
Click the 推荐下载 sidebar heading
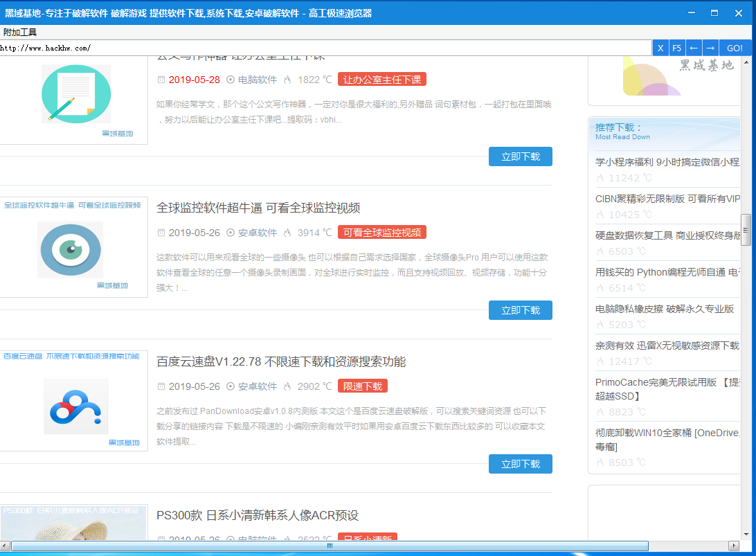pyautogui.click(x=618, y=127)
